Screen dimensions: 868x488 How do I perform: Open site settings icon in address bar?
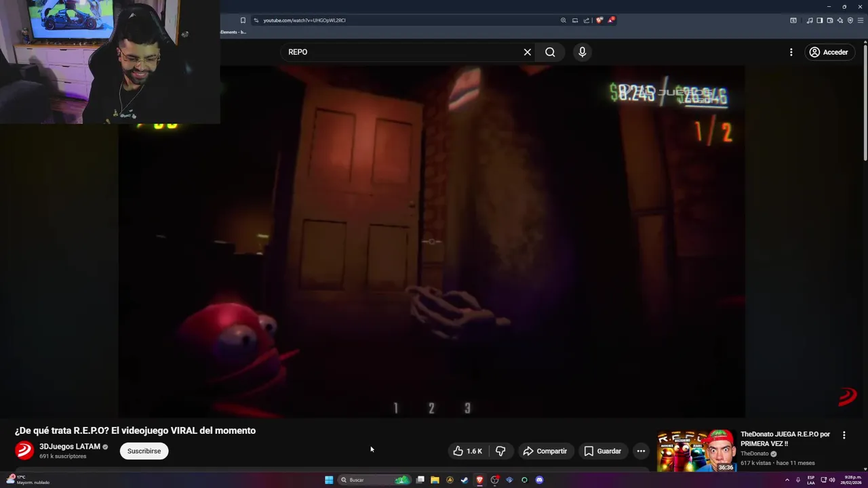coord(256,20)
